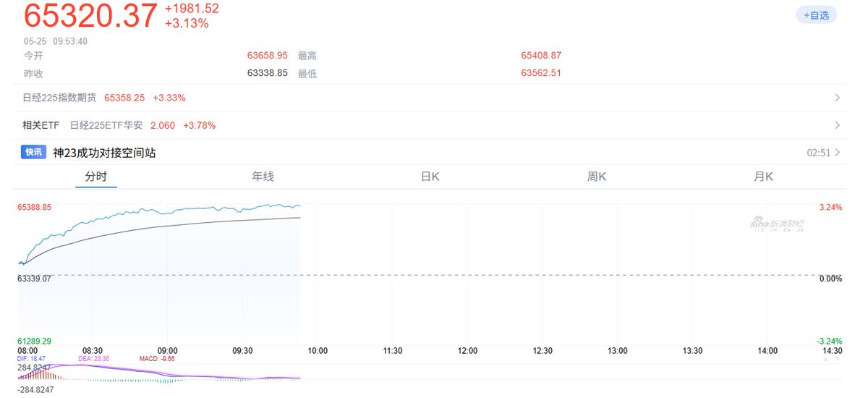Click the 最高 label
This screenshot has height=398, width=868.
click(307, 55)
